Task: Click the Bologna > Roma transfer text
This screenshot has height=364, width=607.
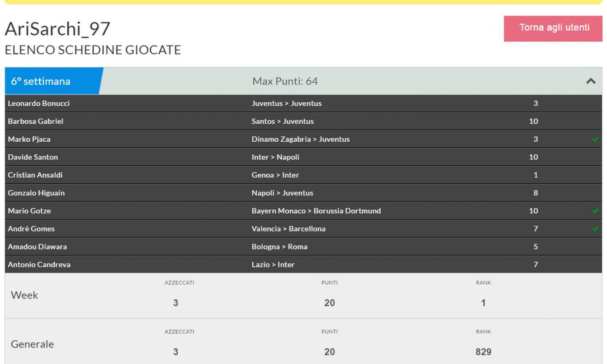Action: coord(279,247)
